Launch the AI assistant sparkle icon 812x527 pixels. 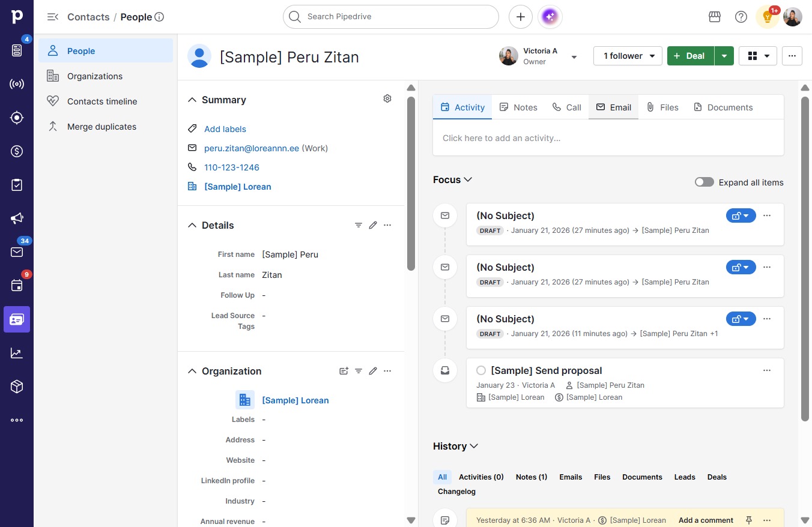550,17
